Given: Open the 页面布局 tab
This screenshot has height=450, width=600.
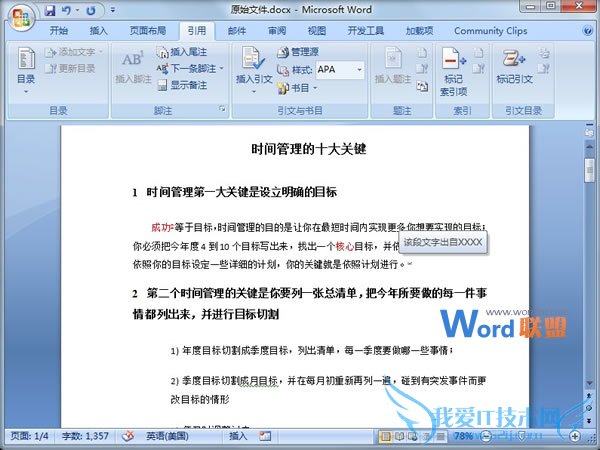Looking at the screenshot, I should point(148,31).
